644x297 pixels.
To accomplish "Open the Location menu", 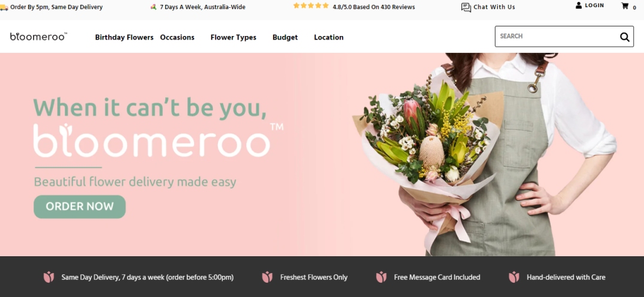I will pos(328,37).
